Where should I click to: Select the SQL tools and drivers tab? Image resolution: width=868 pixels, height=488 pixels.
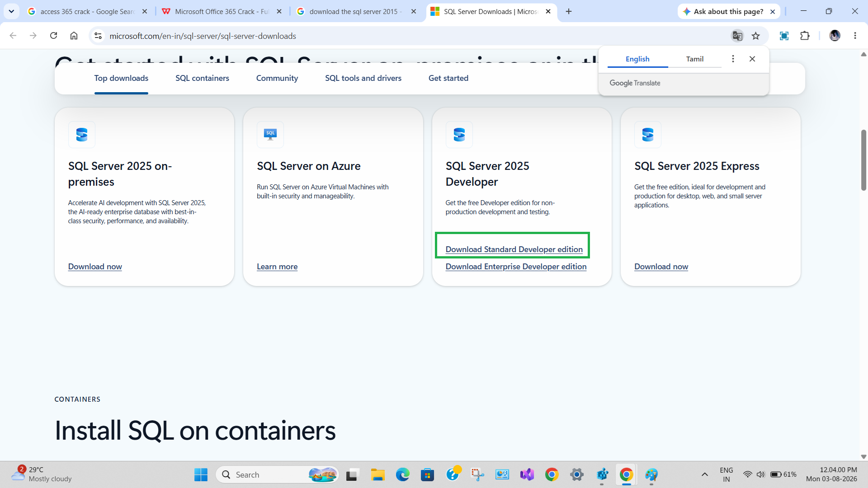(363, 78)
